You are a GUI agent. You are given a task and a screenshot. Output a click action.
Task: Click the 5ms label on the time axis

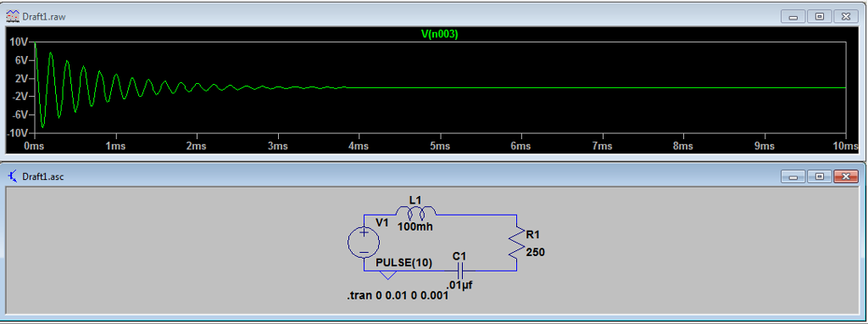tap(440, 146)
